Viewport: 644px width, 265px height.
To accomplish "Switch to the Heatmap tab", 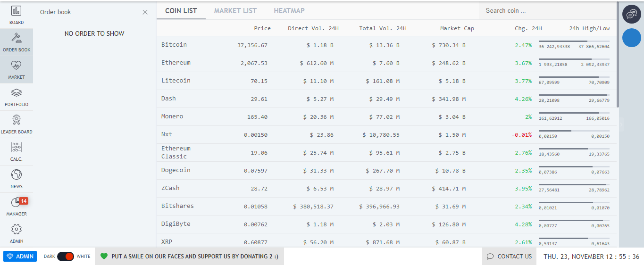I will tap(289, 11).
